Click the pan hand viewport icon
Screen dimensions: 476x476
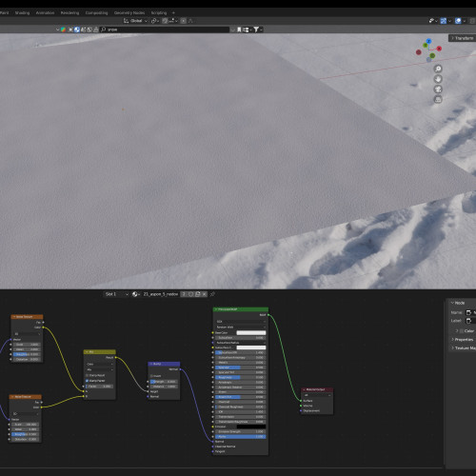pos(438,79)
